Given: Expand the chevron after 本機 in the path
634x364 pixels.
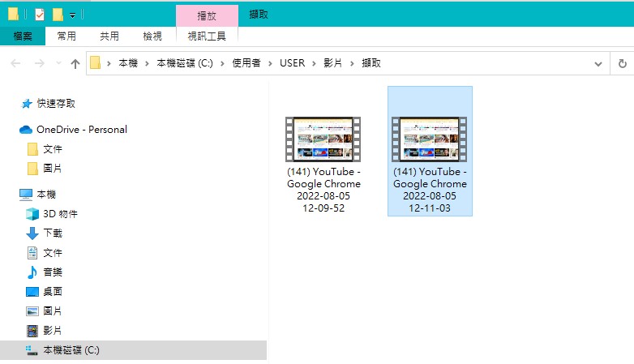Looking at the screenshot, I should [148, 63].
